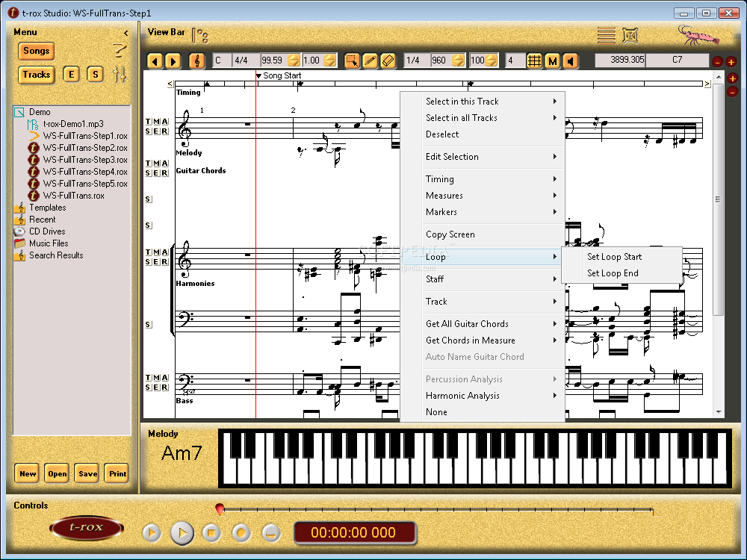This screenshot has height=560, width=747.
Task: Click the tempo 99.59 spinner arrows
Action: (294, 60)
